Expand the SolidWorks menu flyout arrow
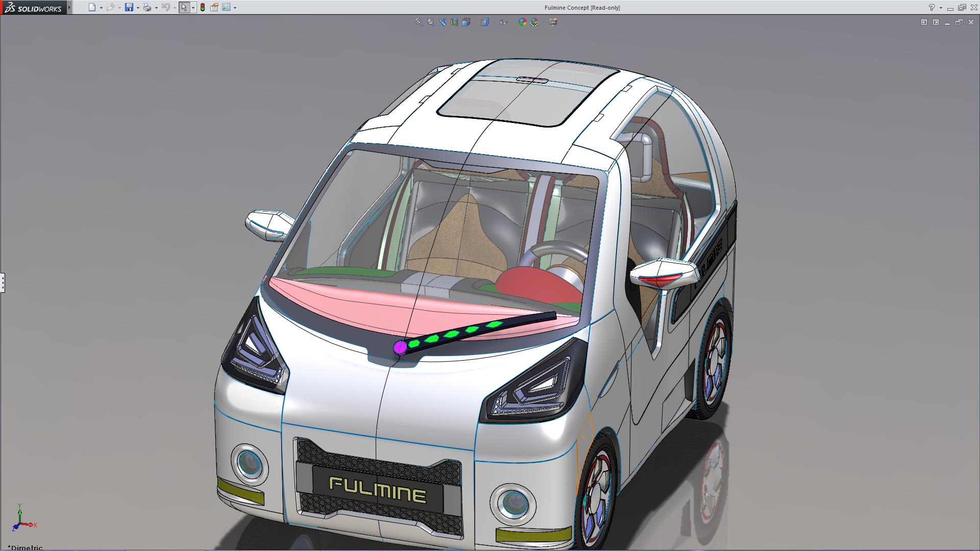Image resolution: width=980 pixels, height=551 pixels. [x=69, y=7]
